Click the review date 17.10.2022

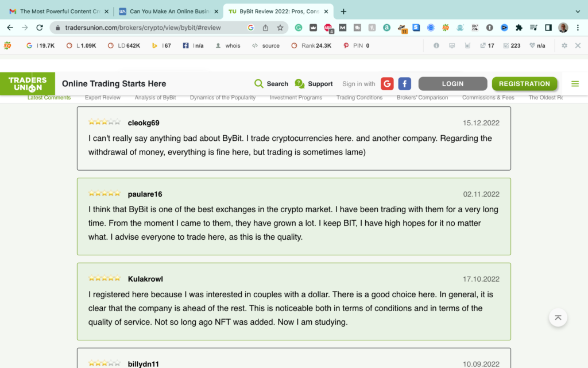[x=481, y=279]
